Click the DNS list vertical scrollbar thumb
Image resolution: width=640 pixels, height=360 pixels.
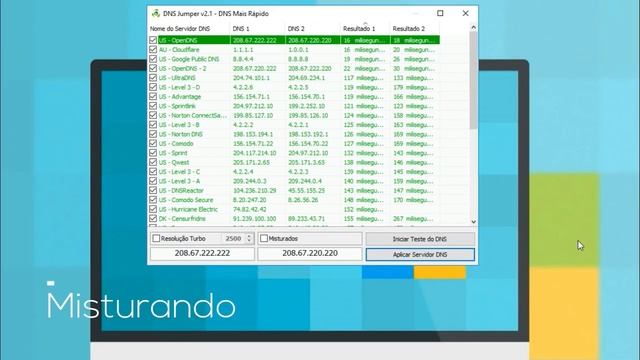point(473,80)
